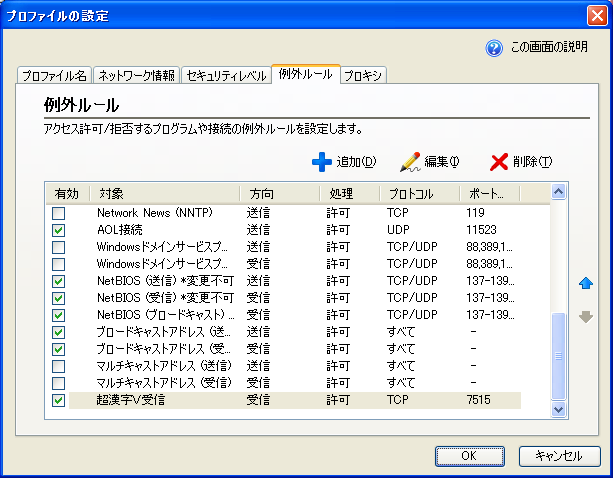Enable the Network News (NNTP) checkbox
The width and height of the screenshot is (613, 478).
(59, 213)
